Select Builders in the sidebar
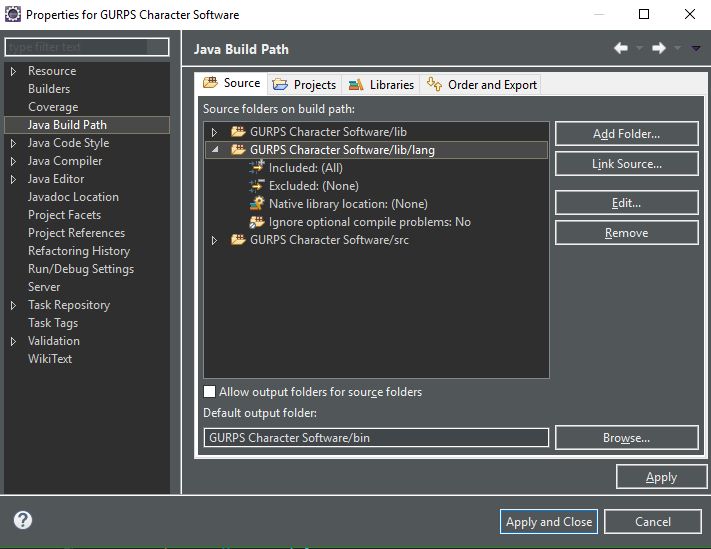The width and height of the screenshot is (711, 549). (49, 89)
